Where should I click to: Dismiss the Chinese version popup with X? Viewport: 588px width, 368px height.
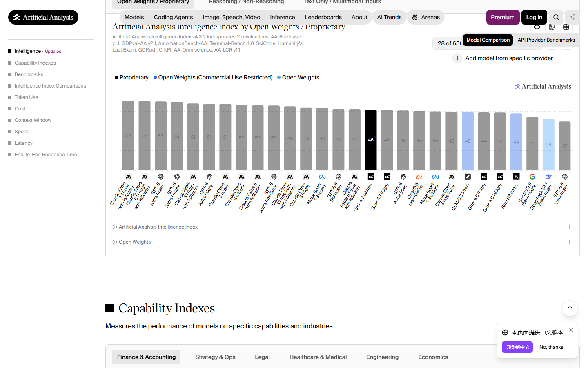571,330
